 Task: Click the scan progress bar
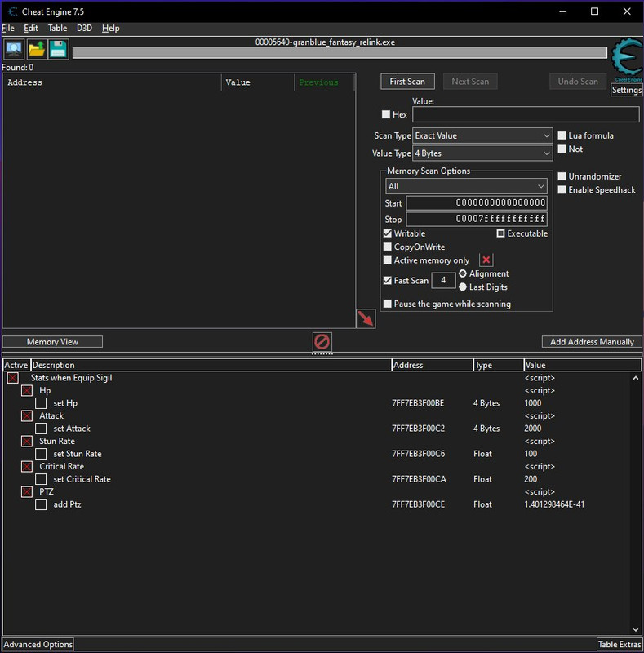(340, 53)
